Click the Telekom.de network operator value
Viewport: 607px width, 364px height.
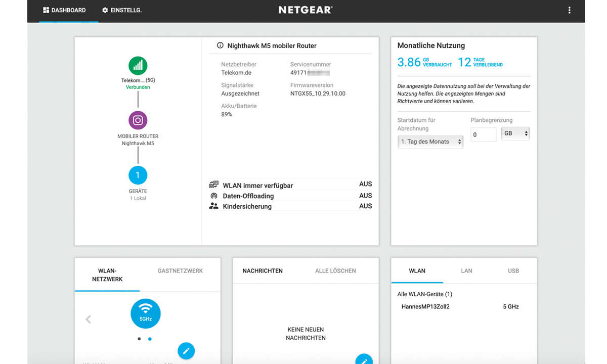[x=236, y=73]
